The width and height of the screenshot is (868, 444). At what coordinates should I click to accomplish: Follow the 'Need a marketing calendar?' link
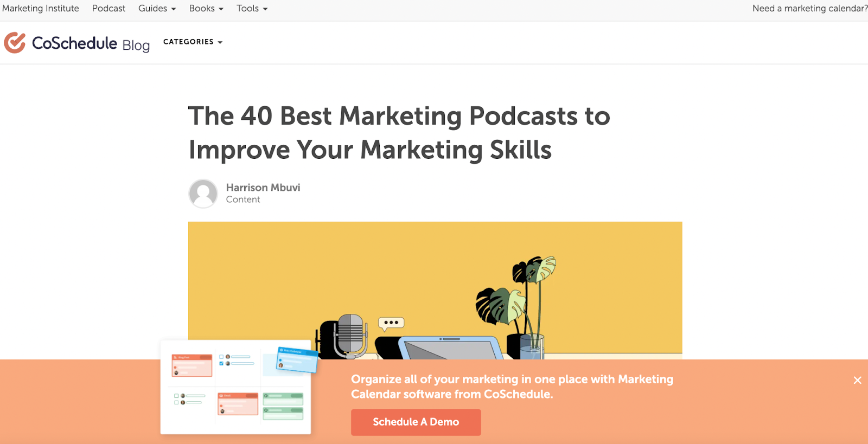coord(809,9)
